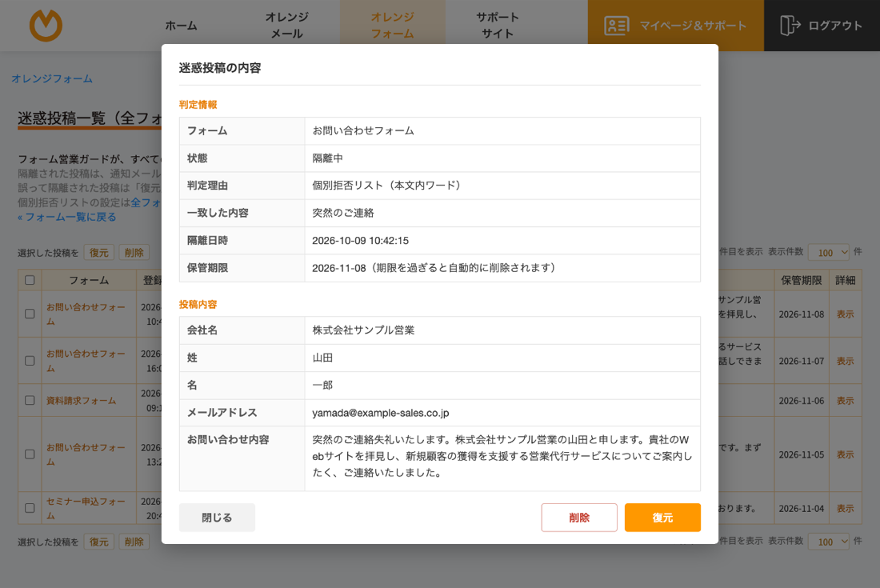Click the My Page & Support card icon

click(x=616, y=26)
